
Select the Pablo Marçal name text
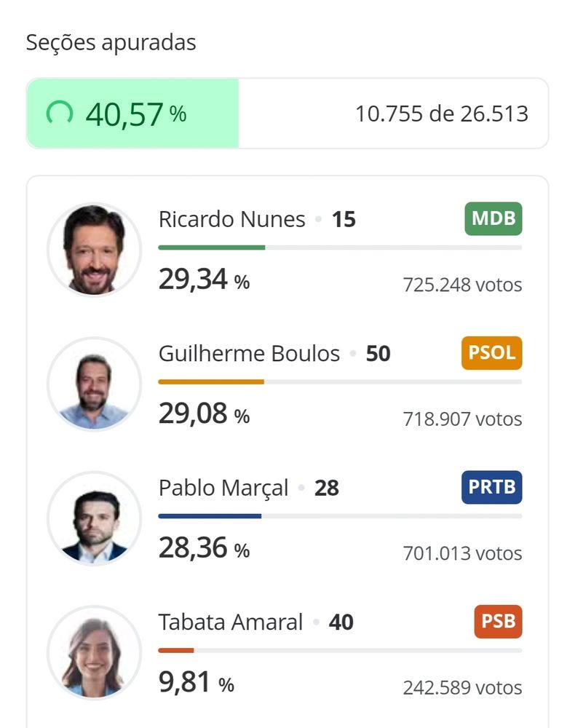223,488
